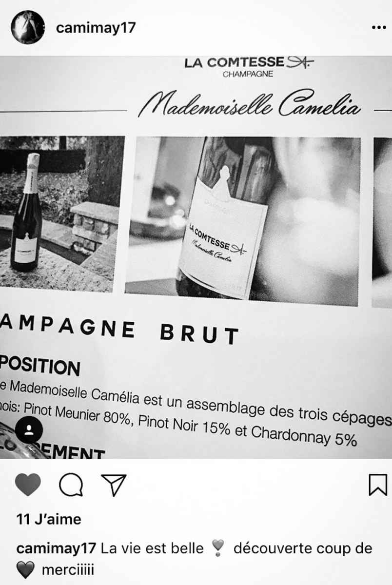Tap the caption text 'La vie est belle'

click(152, 548)
